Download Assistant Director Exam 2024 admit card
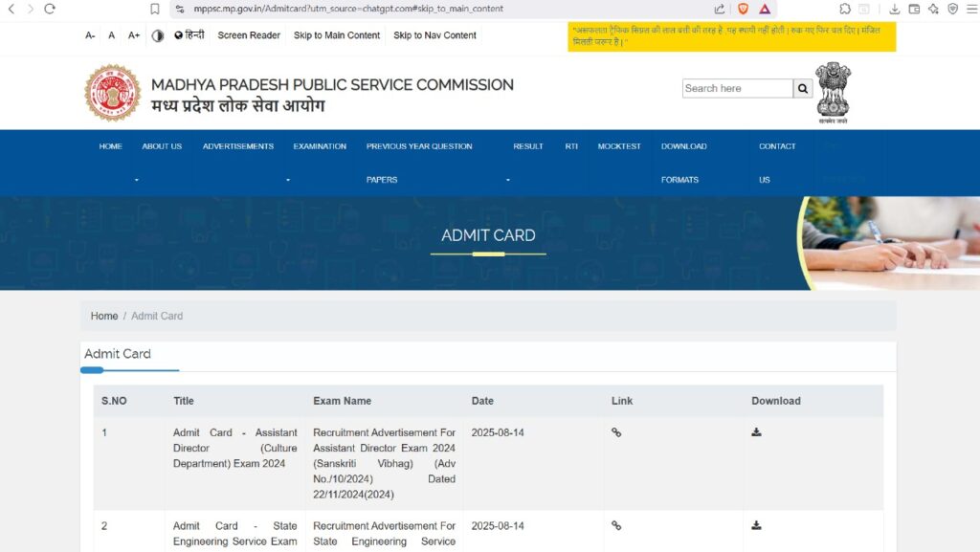This screenshot has height=552, width=980. click(756, 432)
